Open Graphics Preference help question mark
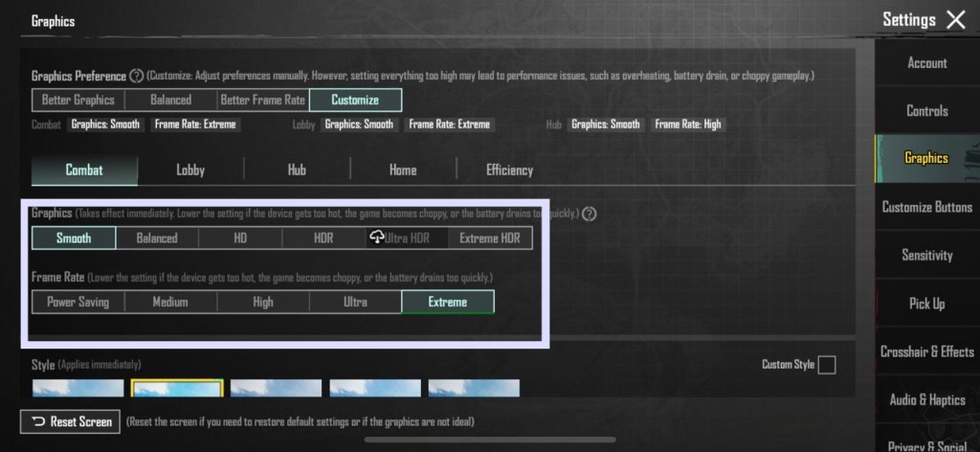 (136, 77)
